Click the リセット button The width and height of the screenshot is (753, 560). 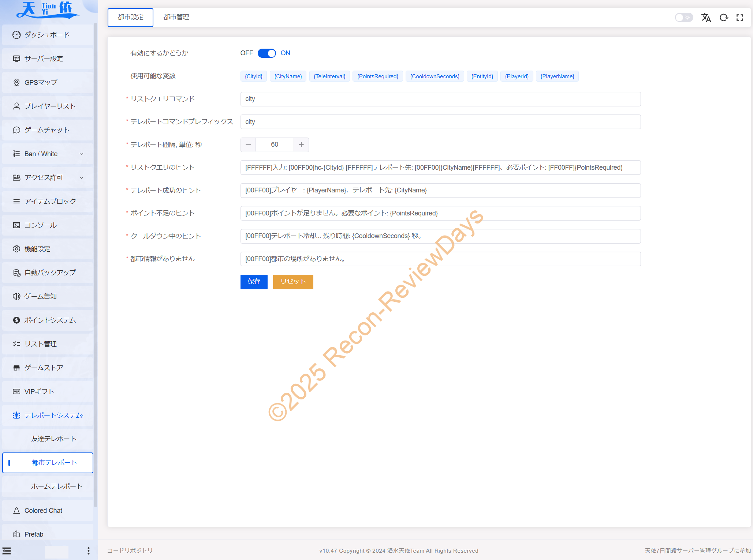click(x=293, y=282)
